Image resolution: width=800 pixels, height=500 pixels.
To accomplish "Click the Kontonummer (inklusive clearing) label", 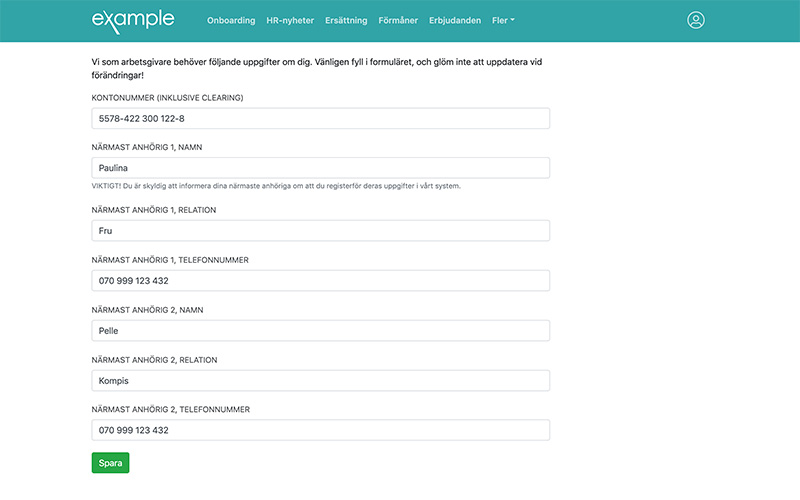I will point(167,97).
